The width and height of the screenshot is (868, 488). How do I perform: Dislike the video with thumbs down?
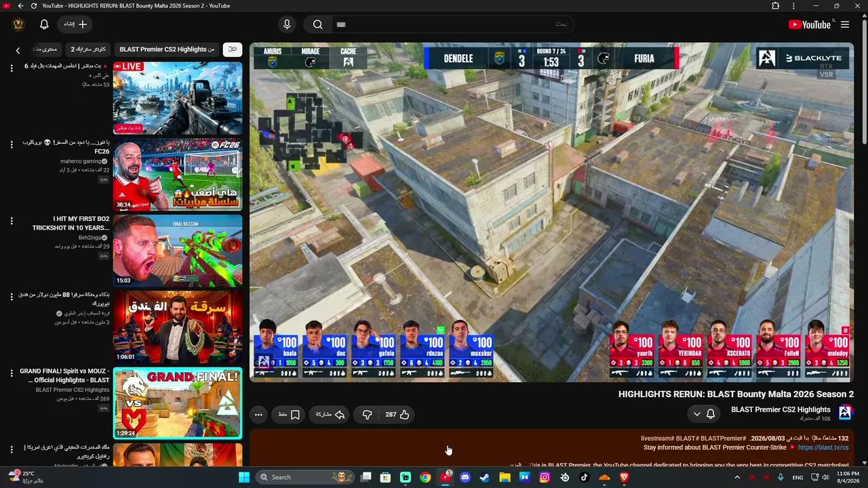coord(367,415)
